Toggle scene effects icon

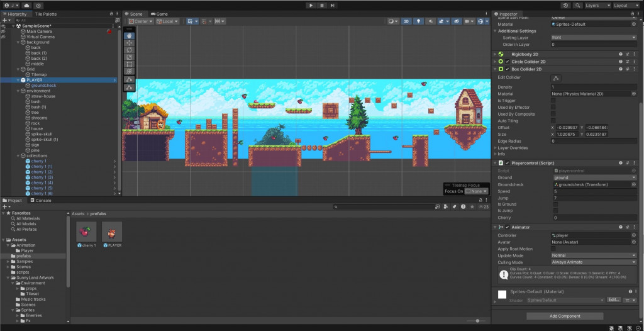442,21
